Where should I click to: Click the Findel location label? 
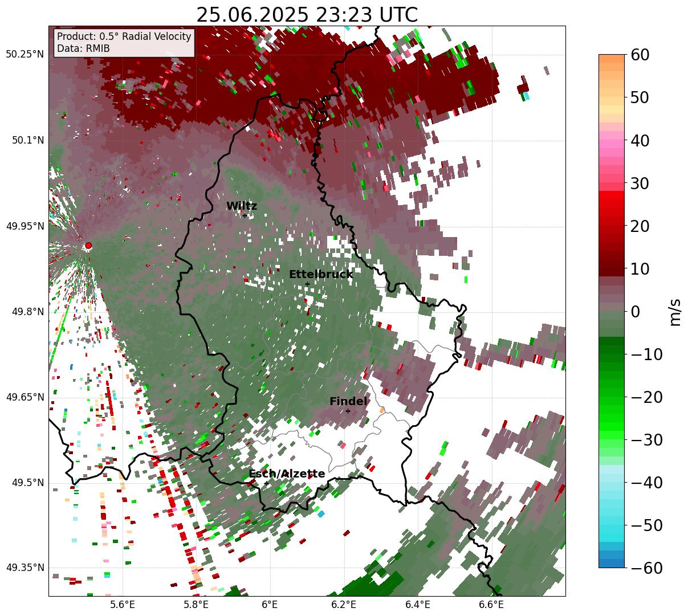point(348,402)
